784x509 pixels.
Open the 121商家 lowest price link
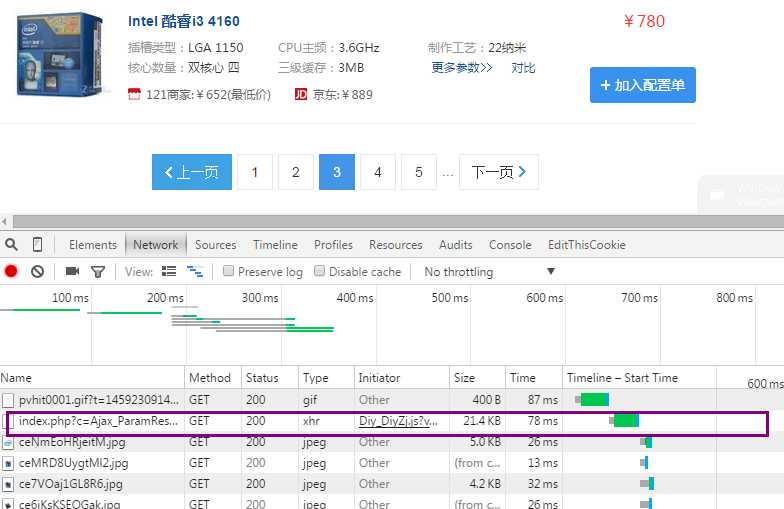pyautogui.click(x=208, y=94)
